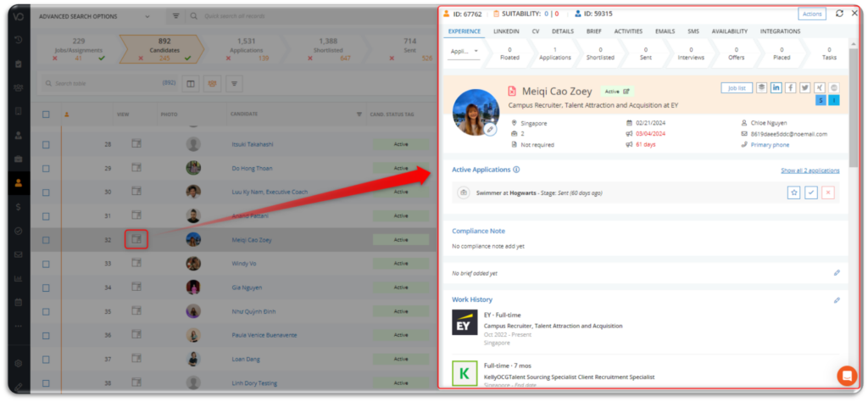Open the Candidate column filter arrow
868x402 pixels.
point(359,114)
